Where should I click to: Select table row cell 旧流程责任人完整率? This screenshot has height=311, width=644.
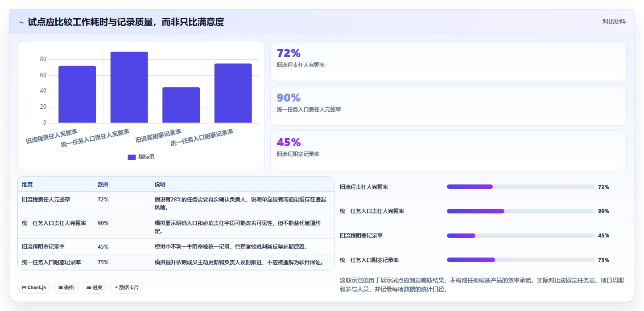click(46, 200)
